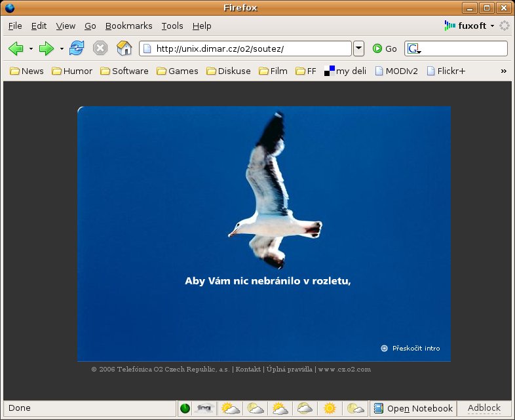Click the 'Done' status bar text

click(x=20, y=408)
